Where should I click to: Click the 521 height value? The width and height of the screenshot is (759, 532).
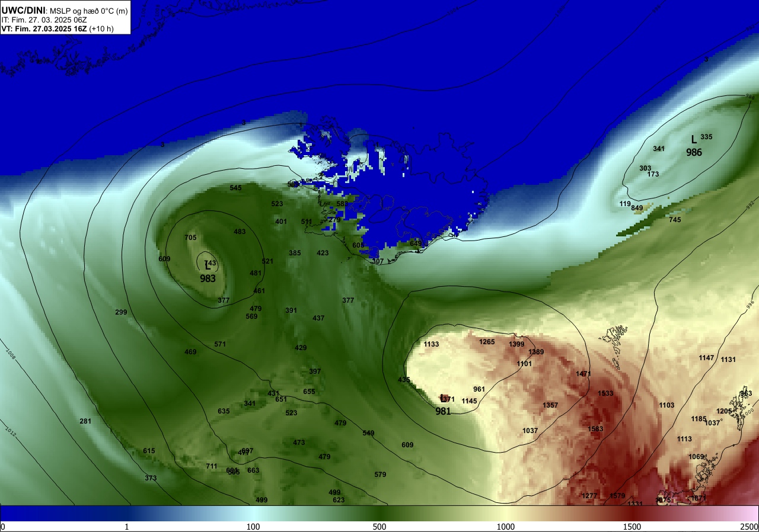pos(267,261)
